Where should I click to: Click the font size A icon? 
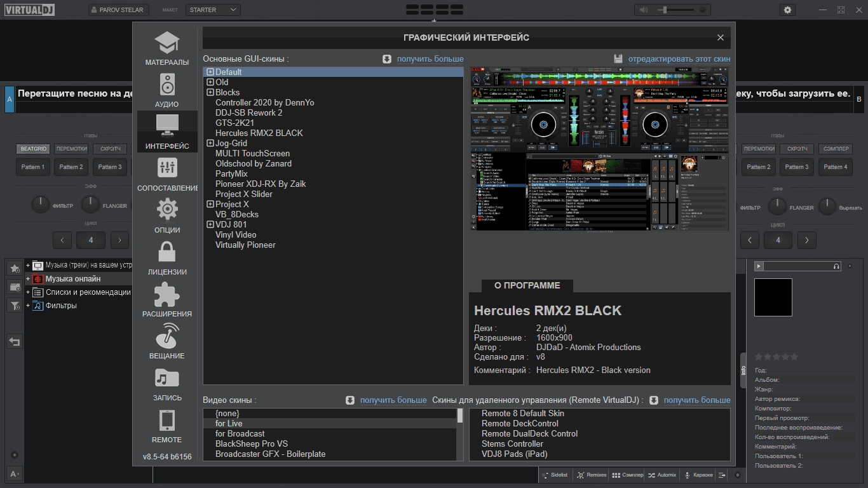[x=14, y=473]
